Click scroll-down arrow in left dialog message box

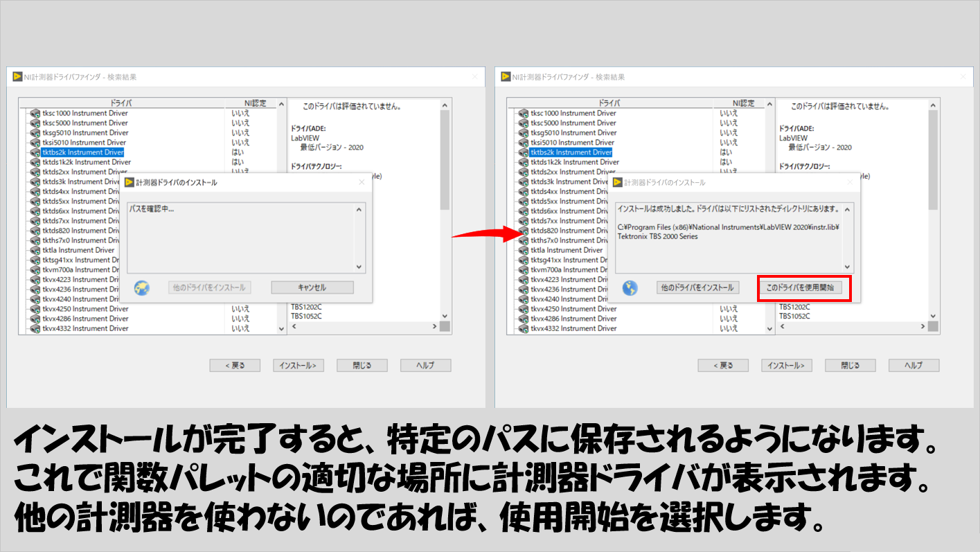[x=359, y=267]
